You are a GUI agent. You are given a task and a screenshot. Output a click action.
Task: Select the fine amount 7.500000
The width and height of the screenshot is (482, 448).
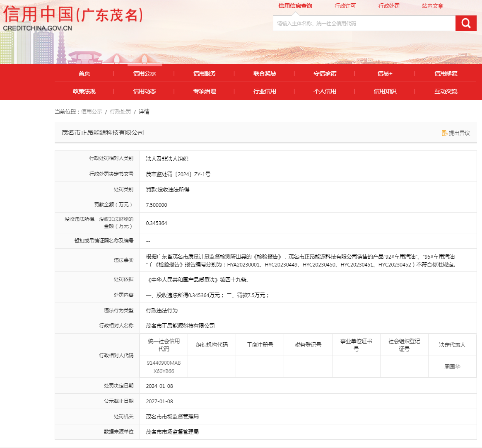click(157, 205)
